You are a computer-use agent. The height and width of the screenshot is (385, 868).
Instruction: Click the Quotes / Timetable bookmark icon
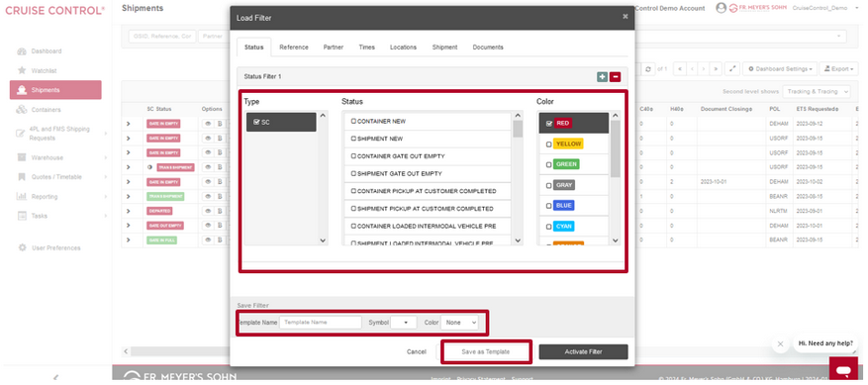pos(22,177)
